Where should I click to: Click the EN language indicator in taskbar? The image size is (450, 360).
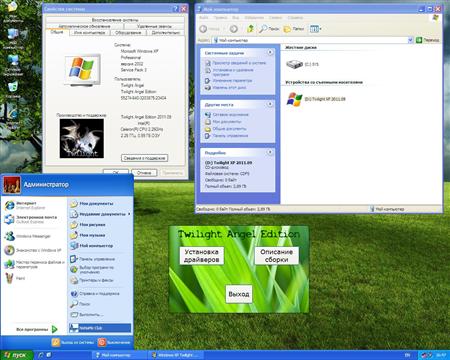[x=407, y=355]
